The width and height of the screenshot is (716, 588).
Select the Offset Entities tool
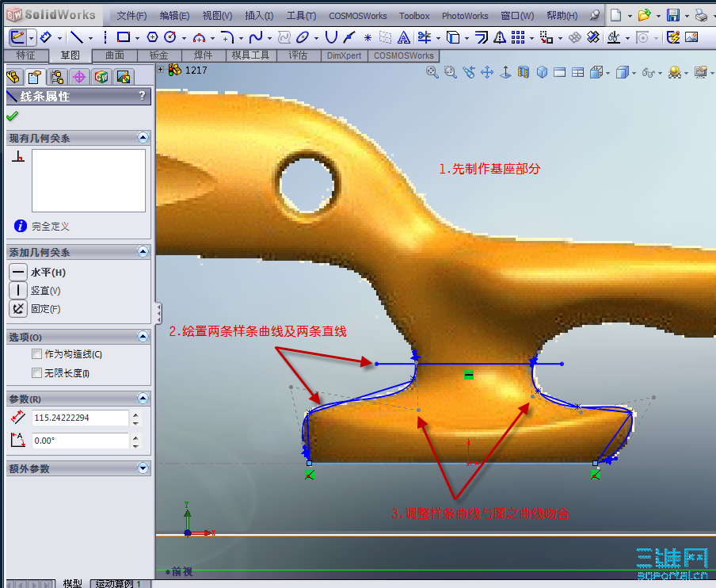pos(482,37)
